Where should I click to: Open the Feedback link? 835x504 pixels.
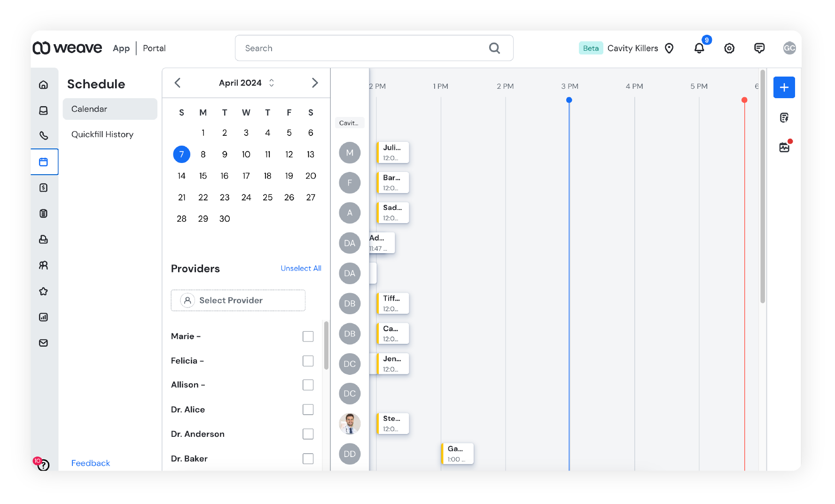coord(91,463)
